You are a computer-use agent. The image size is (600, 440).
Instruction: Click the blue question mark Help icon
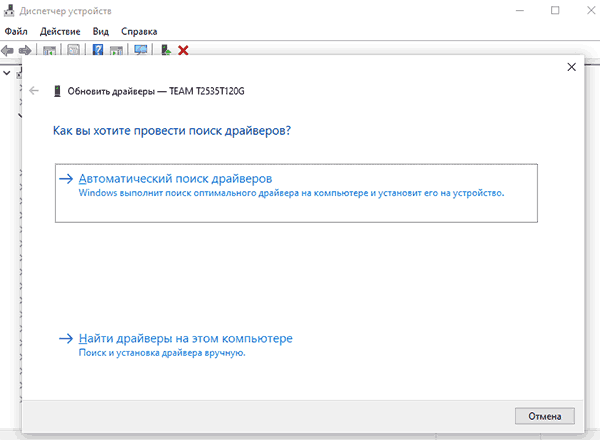coord(98,50)
